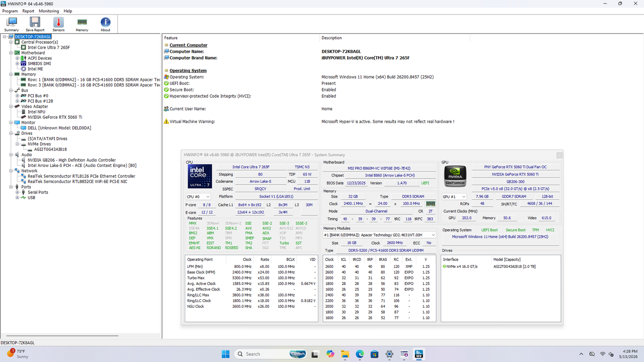Click the green check icon beside UEFI Boot
Viewport: 644px width, 362px height.
[x=166, y=83]
